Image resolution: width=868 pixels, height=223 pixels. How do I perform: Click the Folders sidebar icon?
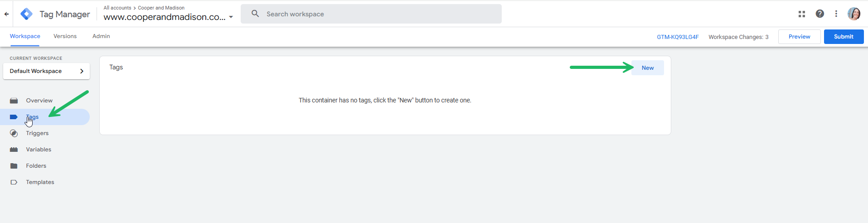coord(14,166)
